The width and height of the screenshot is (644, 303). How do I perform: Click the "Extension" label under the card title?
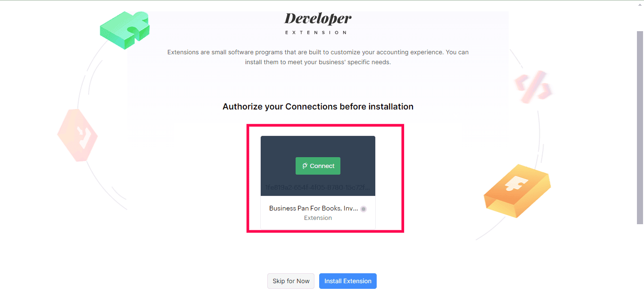318,218
